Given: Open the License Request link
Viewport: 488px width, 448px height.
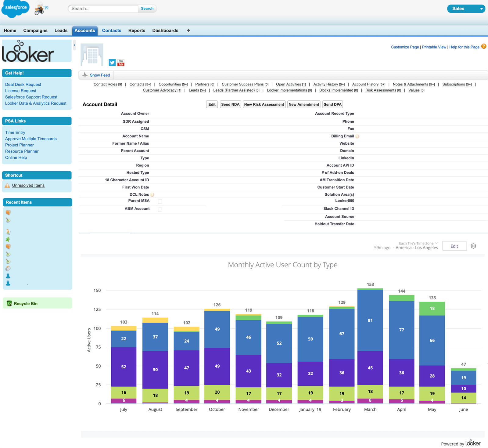Looking at the screenshot, I should [x=21, y=91].
